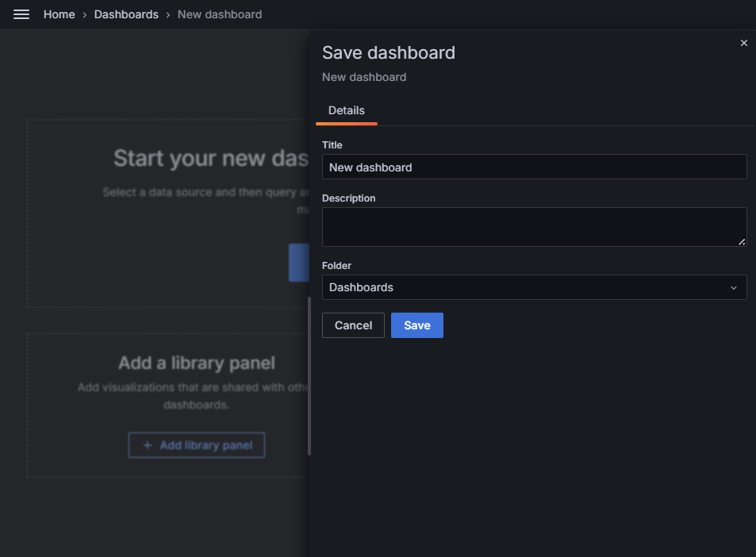Click the plus icon on Add library panel
The width and height of the screenshot is (756, 557).
point(148,445)
